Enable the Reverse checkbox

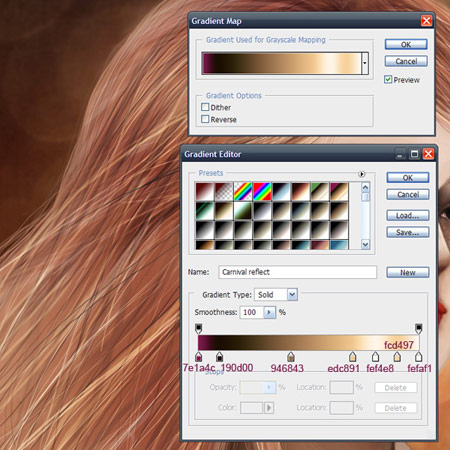(x=205, y=119)
